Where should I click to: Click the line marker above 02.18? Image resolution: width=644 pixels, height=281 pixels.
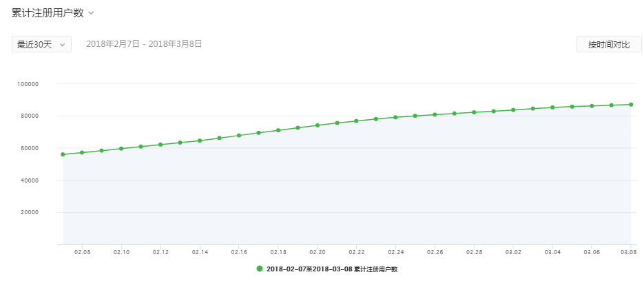(x=278, y=130)
